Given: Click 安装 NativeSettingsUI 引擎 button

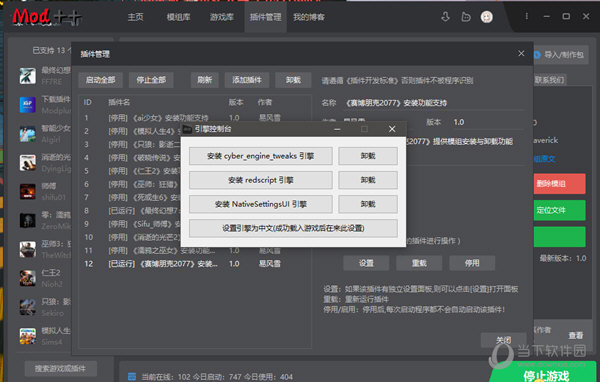Looking at the screenshot, I should pyautogui.click(x=261, y=204).
